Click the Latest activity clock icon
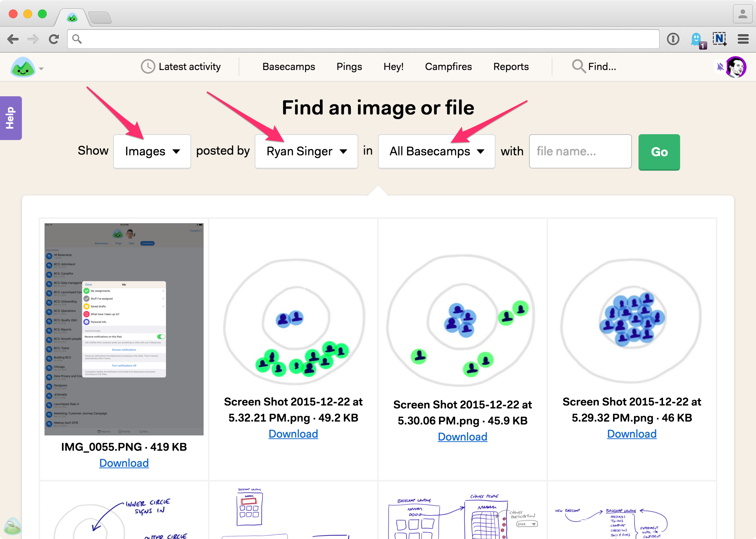756x539 pixels. 148,67
